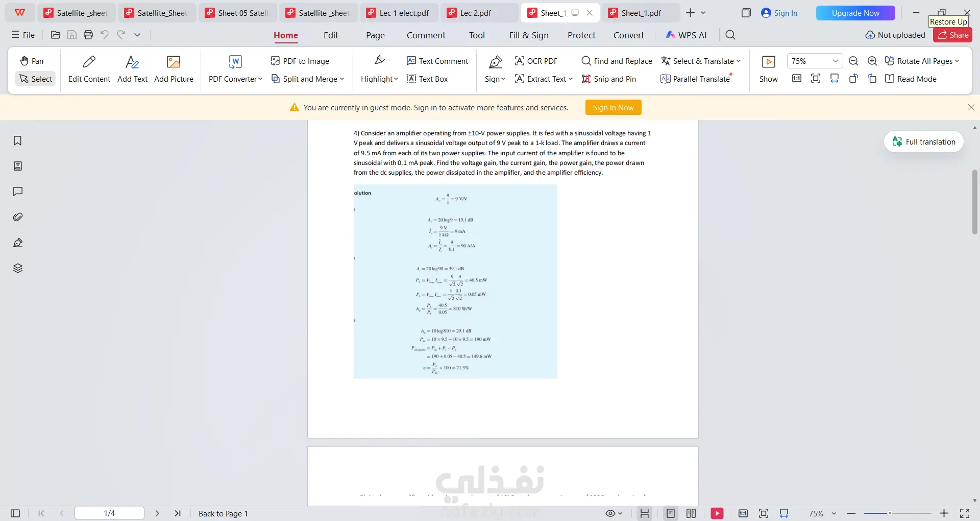This screenshot has height=521, width=980.
Task: Open the attachments paperclip panel
Action: click(18, 217)
